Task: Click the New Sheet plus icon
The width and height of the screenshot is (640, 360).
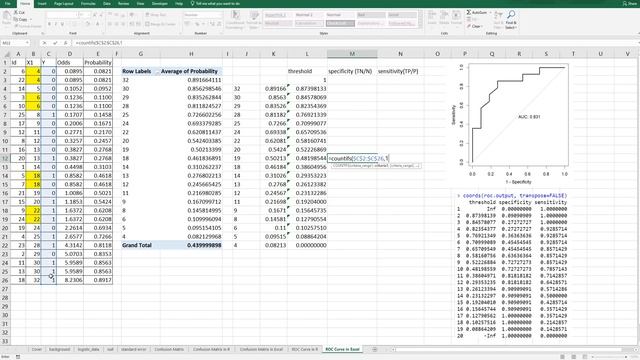Action: pos(375,349)
